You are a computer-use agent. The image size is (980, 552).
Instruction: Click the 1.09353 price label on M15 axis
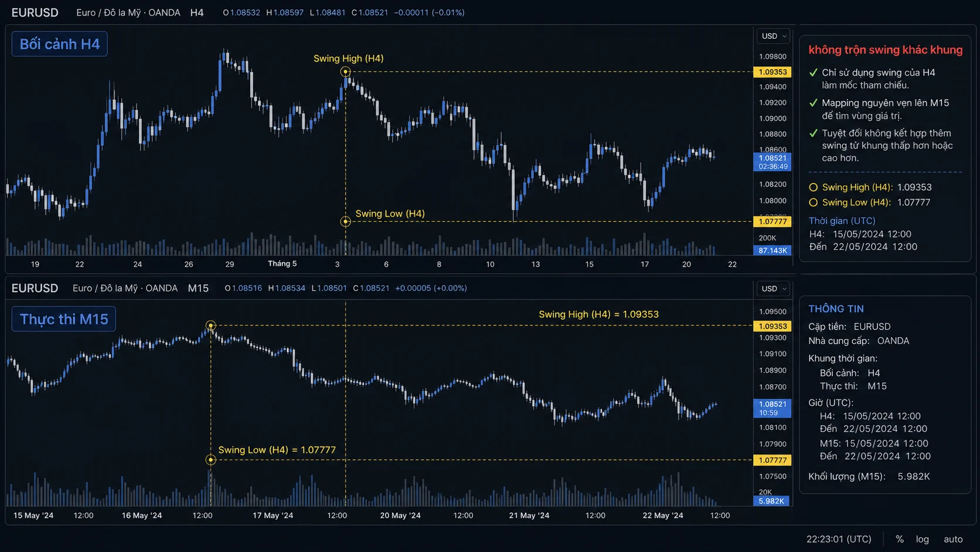[x=773, y=326]
